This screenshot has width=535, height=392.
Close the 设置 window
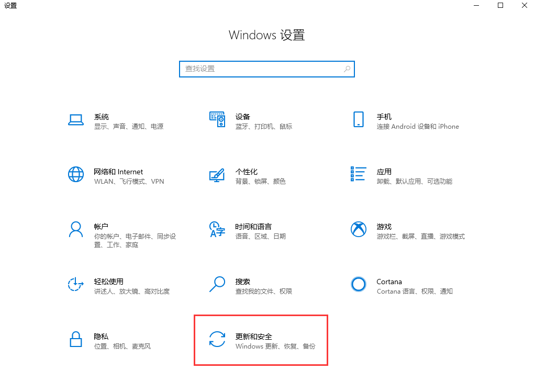[x=524, y=5]
